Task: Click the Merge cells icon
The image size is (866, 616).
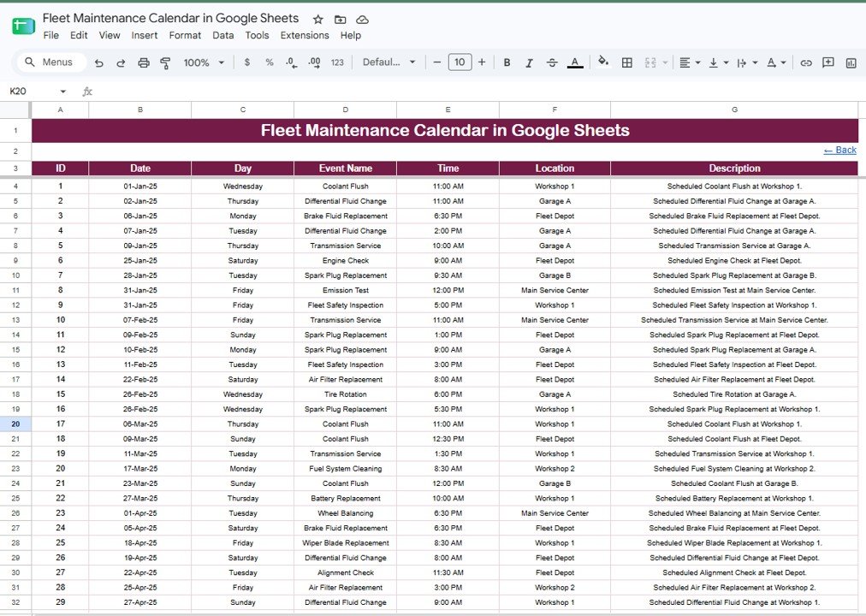Action: click(x=650, y=63)
